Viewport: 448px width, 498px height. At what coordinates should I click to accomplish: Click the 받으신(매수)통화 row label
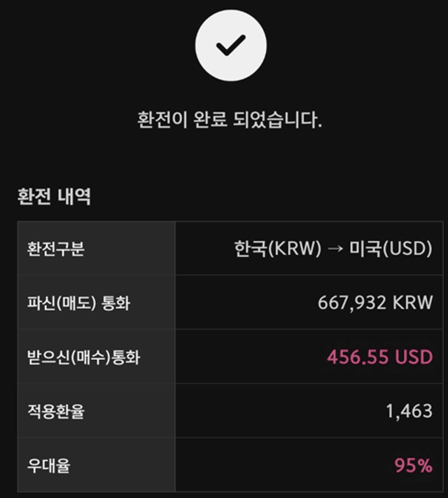coord(83,357)
